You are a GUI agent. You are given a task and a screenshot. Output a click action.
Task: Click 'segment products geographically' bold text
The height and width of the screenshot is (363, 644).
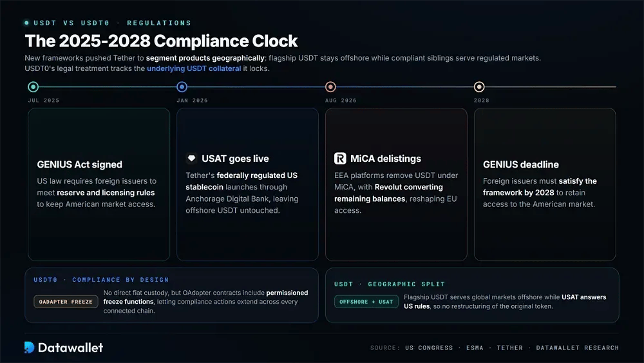(x=205, y=58)
